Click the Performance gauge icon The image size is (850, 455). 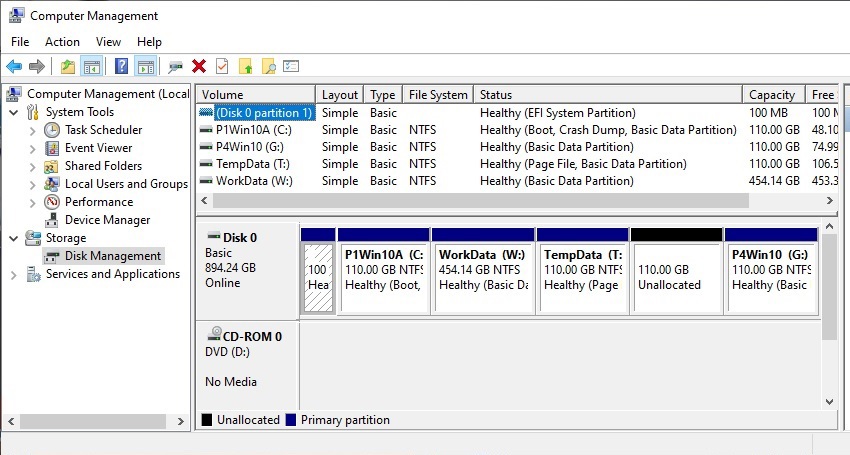coord(52,202)
